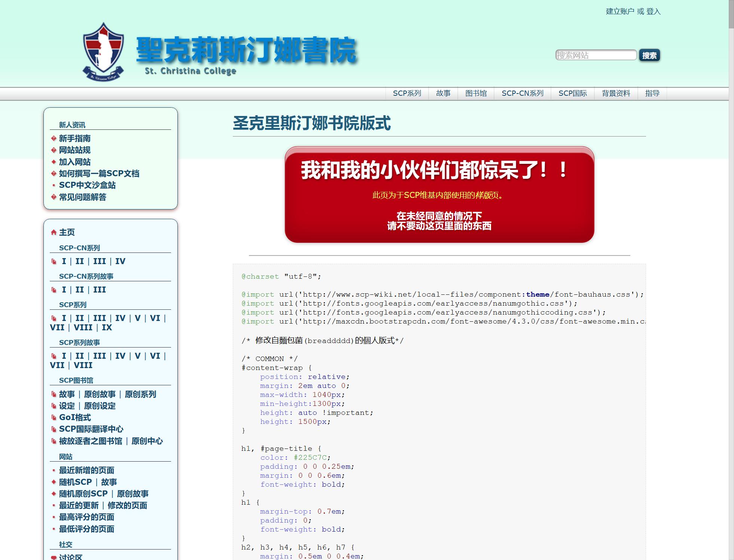Click the 建立账户 create account link
This screenshot has width=734, height=560.
point(620,12)
